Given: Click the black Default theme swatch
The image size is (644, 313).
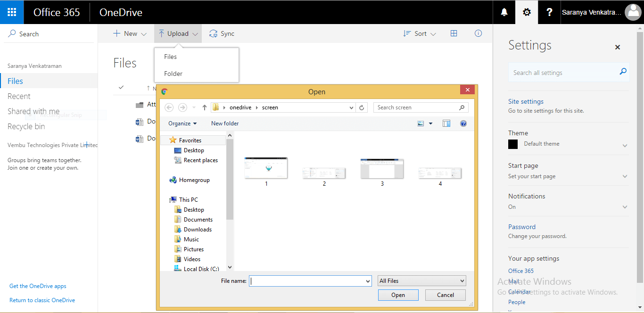Looking at the screenshot, I should (x=513, y=144).
